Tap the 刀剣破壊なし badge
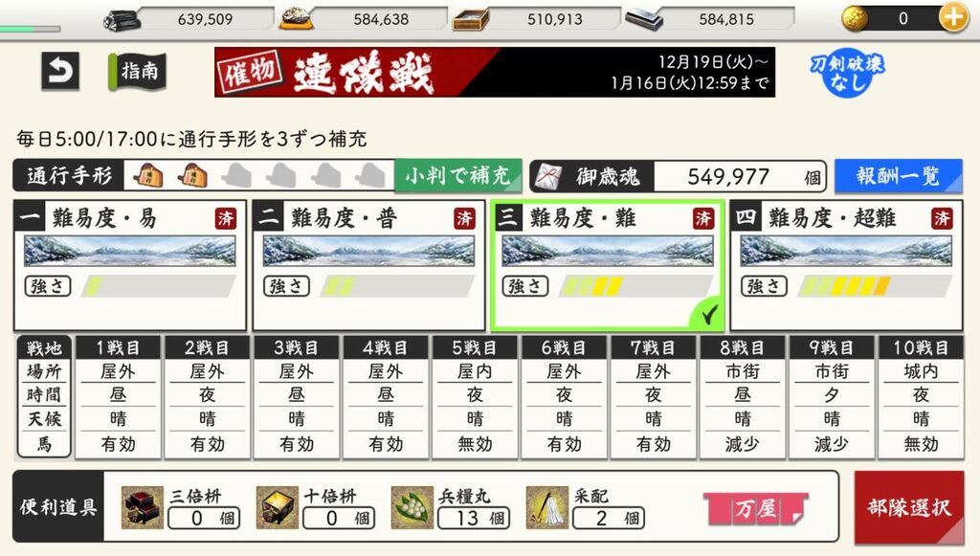The height and width of the screenshot is (556, 980). click(x=847, y=73)
